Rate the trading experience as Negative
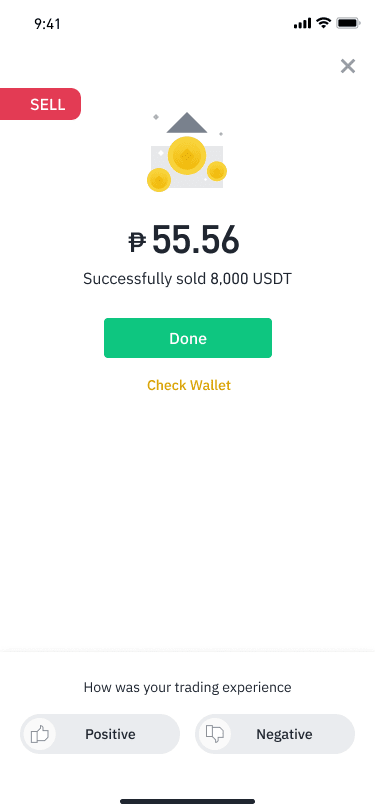The height and width of the screenshot is (812, 375). point(275,734)
